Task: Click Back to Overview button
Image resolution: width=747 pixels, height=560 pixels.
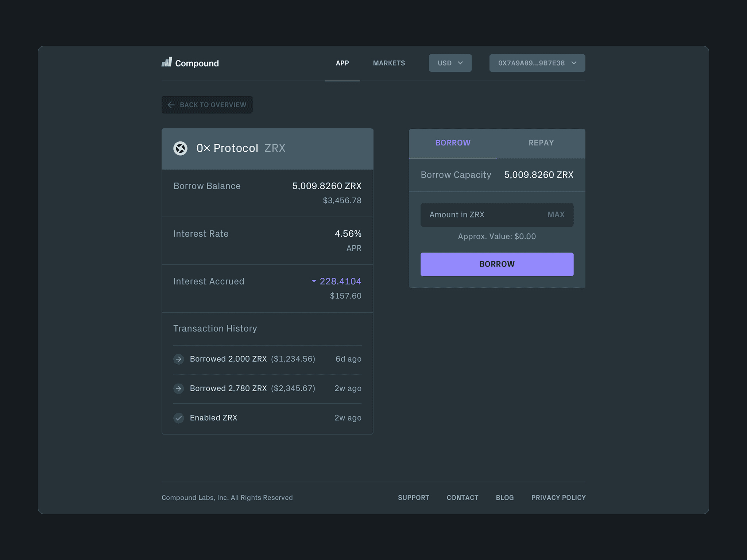Action: pos(213,105)
